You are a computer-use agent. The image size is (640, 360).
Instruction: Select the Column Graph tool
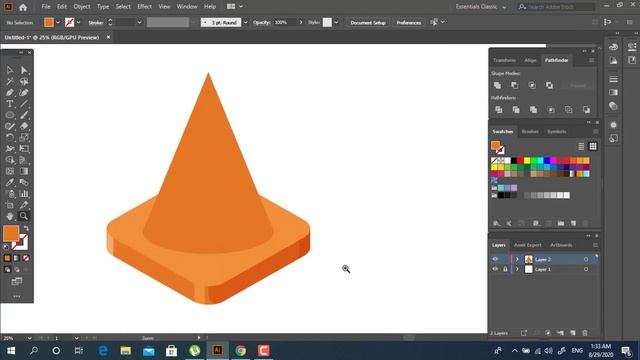coord(24,194)
